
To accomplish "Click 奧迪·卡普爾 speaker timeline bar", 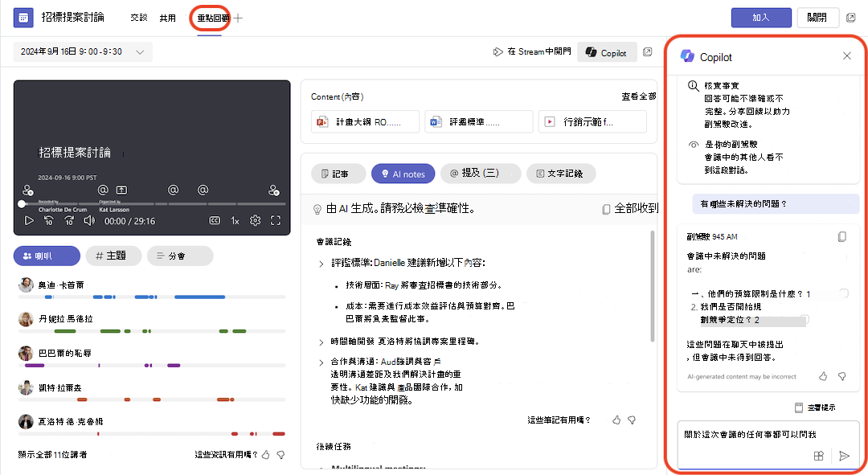I will [x=152, y=297].
